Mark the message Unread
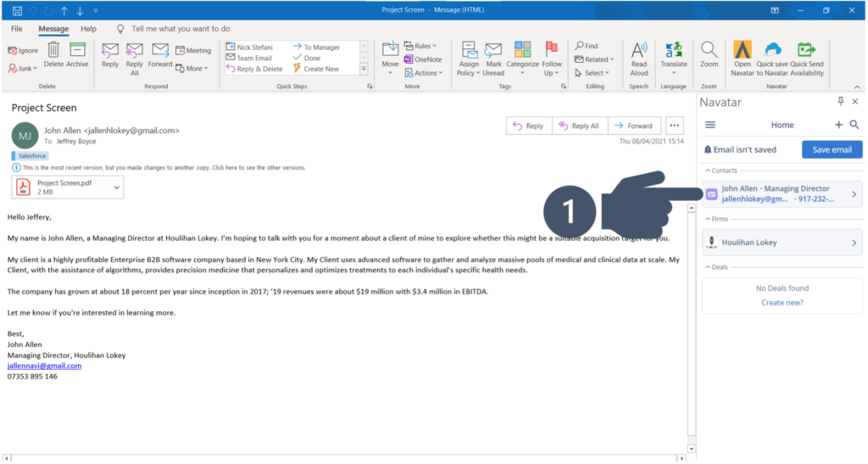This screenshot has width=868, height=464. (493, 59)
